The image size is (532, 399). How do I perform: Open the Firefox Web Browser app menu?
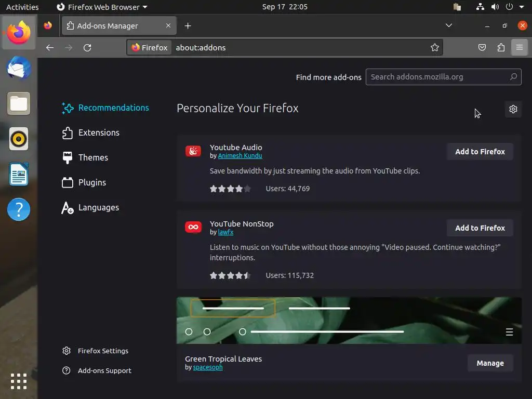coord(102,7)
